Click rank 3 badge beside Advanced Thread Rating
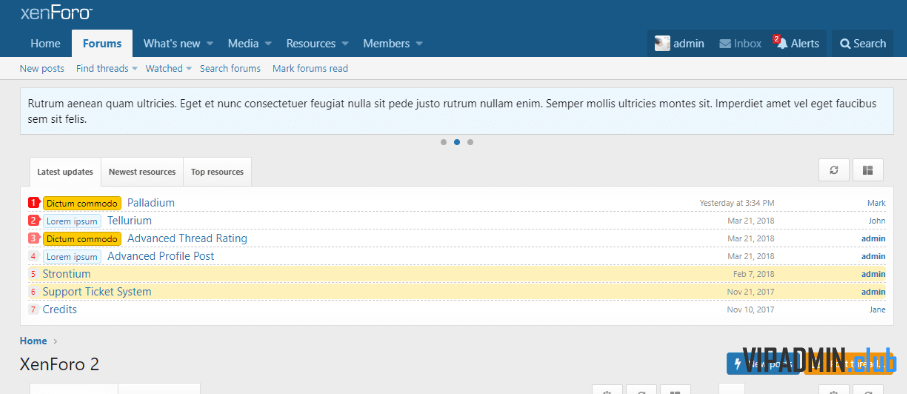Screen dimensions: 907x394 [34, 238]
